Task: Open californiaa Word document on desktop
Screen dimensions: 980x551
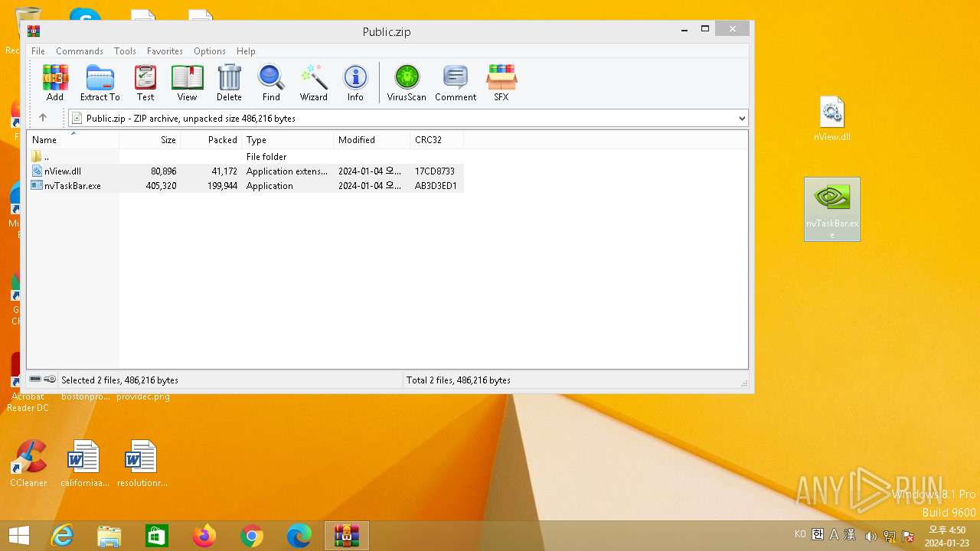Action: (x=84, y=463)
